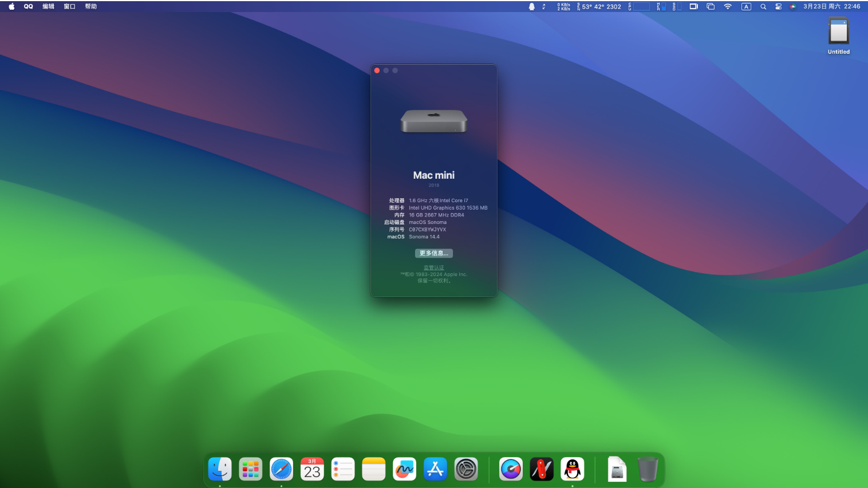Open Freeform from the Dock
Viewport: 868px width, 488px height.
[x=405, y=469]
